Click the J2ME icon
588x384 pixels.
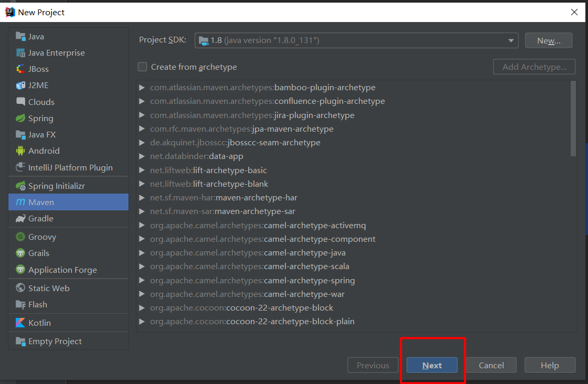pos(20,86)
